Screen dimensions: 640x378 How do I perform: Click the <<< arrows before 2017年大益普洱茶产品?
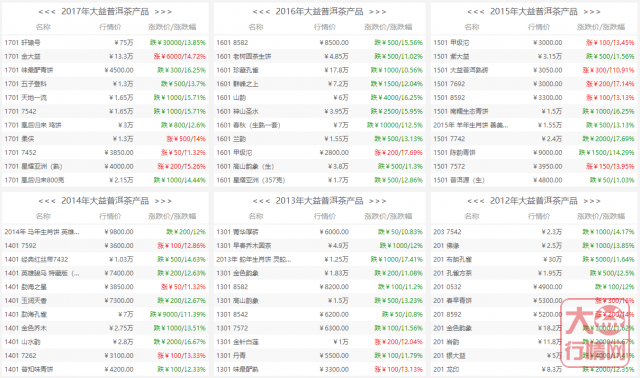[x=47, y=12]
